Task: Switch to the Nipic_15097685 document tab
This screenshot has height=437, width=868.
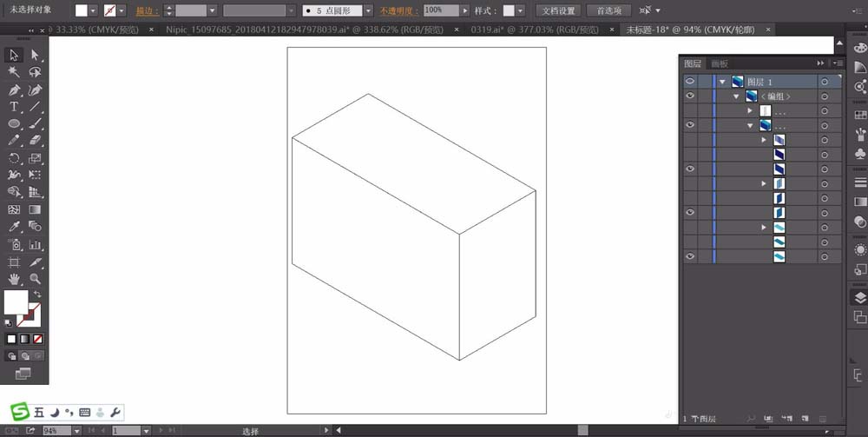Action: point(305,30)
